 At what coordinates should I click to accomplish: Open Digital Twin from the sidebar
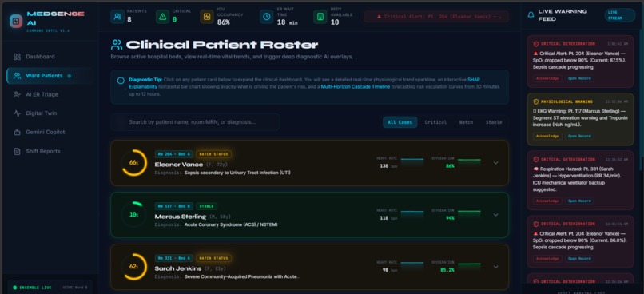pos(50,113)
